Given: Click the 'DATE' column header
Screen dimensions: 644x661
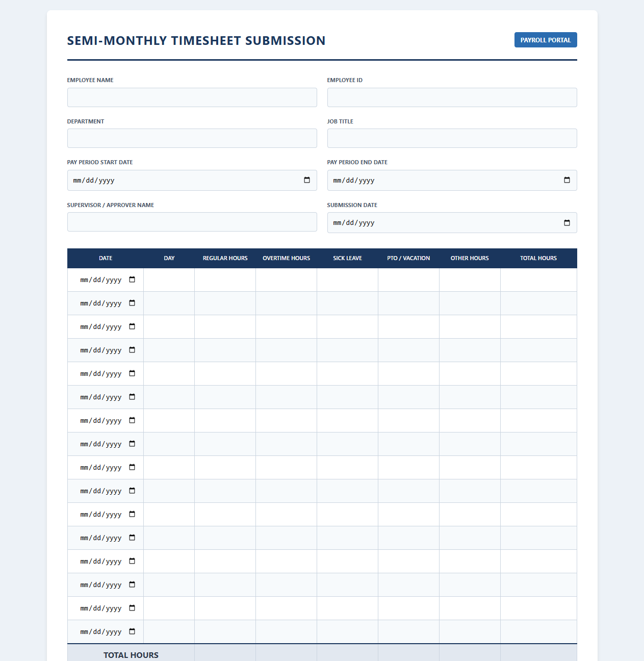Looking at the screenshot, I should [x=106, y=258].
